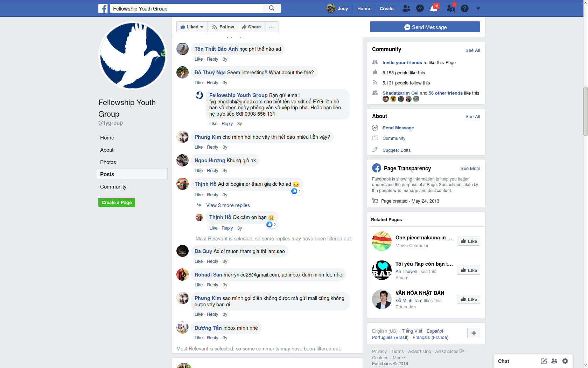Open the Messenger icon in the top bar
Screen dimensions: 588x368
pos(420,8)
